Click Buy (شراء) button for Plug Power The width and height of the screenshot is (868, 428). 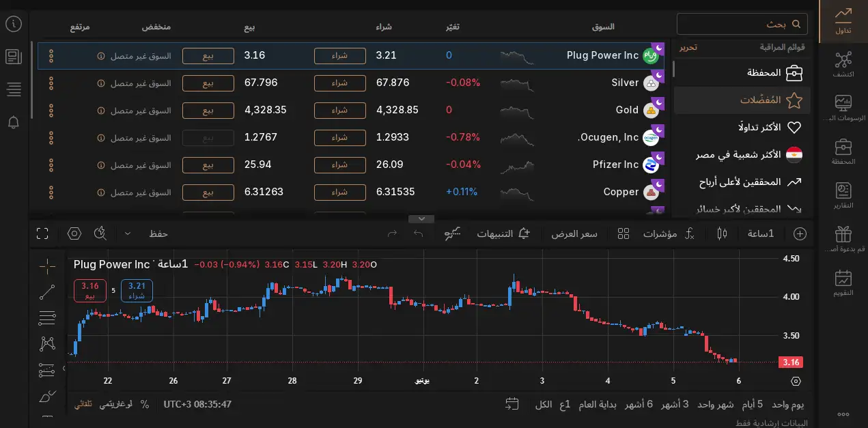(339, 56)
